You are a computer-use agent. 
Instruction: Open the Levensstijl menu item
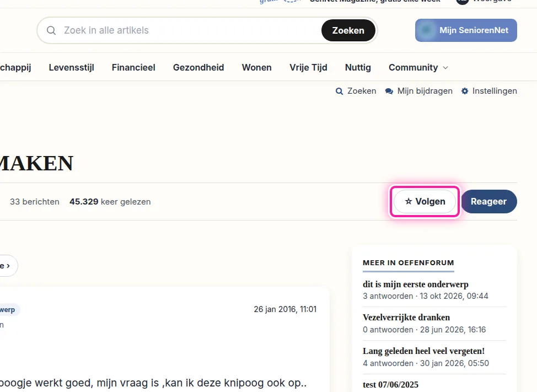coord(71,67)
